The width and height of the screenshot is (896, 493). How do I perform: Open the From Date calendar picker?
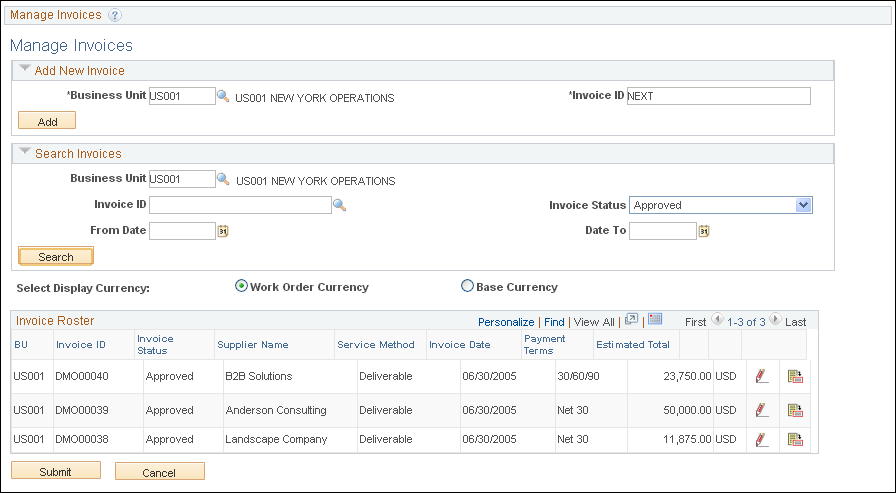click(x=223, y=231)
